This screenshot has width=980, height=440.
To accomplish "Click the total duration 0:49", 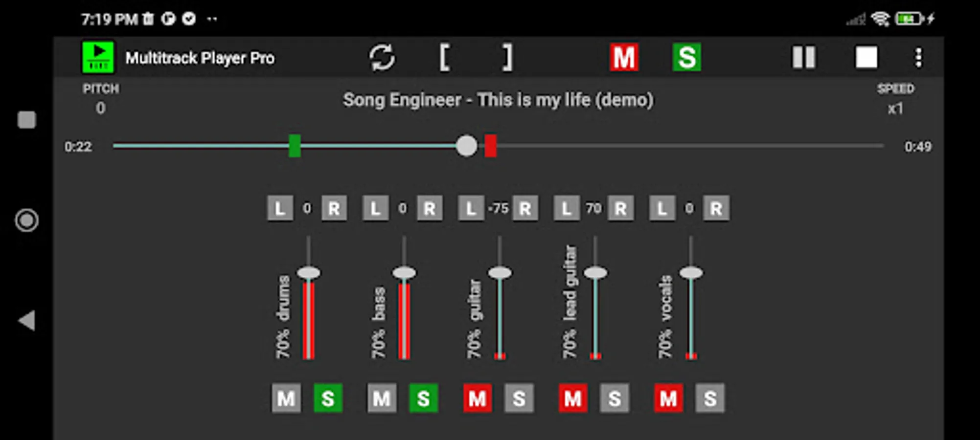I will [x=918, y=147].
